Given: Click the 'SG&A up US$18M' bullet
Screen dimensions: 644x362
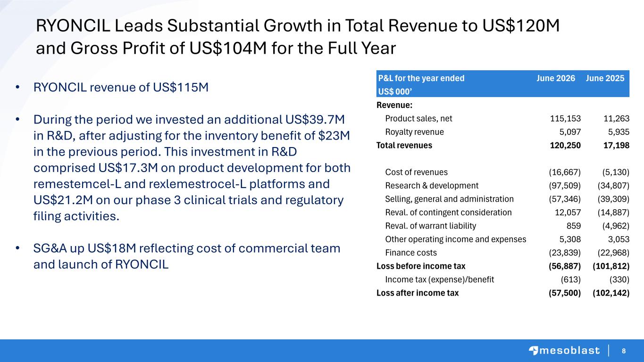Looking at the screenshot, I should 187,256.
